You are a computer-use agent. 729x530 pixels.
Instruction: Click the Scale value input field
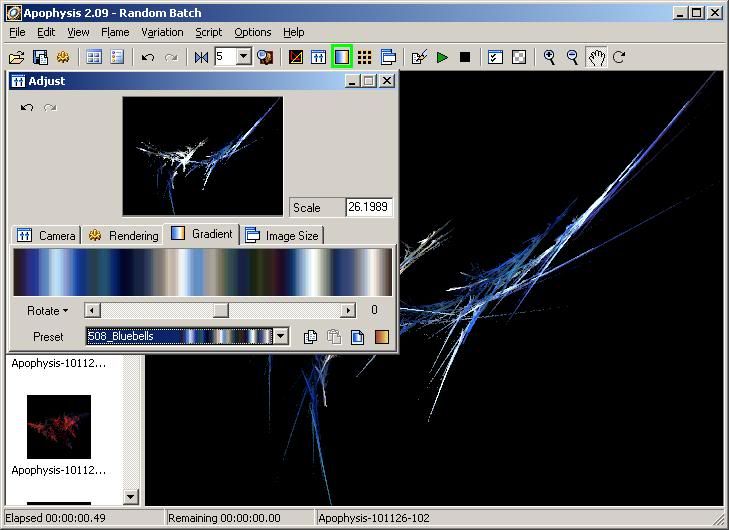369,207
